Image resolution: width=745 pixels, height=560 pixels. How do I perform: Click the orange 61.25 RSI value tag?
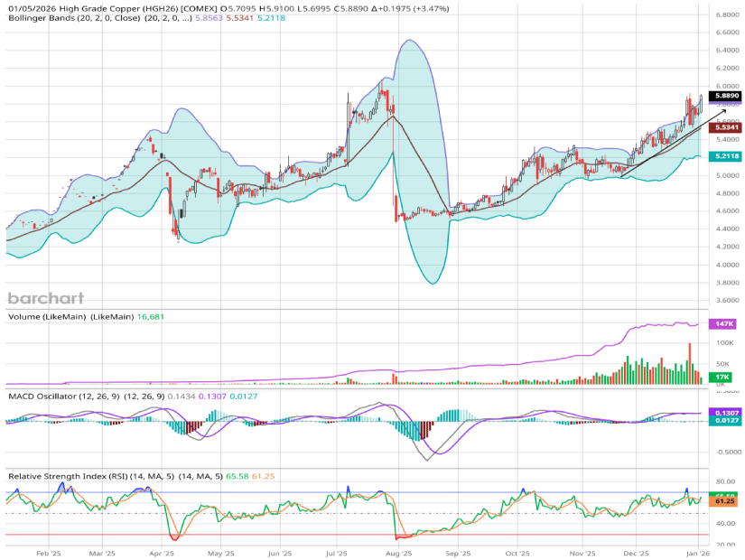(727, 501)
